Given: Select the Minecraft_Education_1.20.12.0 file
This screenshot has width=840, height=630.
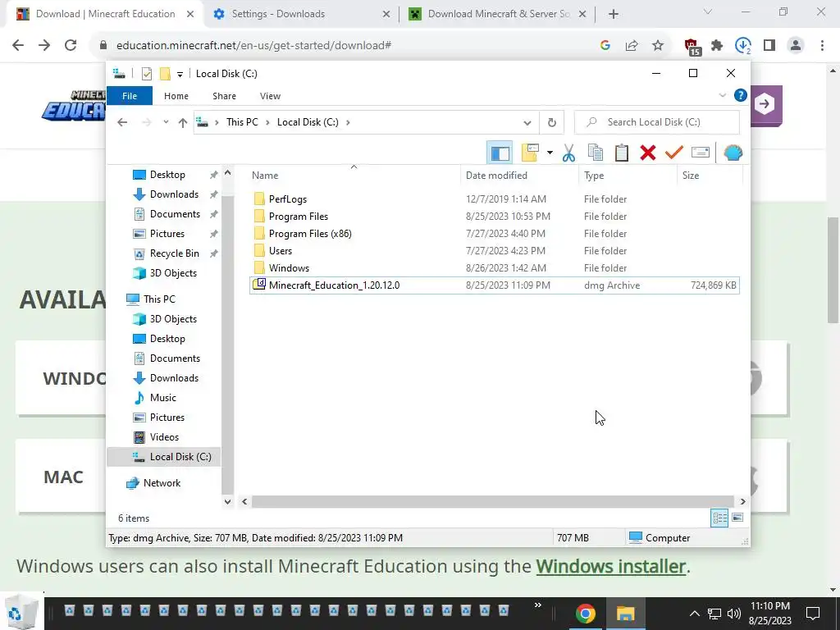Looking at the screenshot, I should [x=494, y=285].
